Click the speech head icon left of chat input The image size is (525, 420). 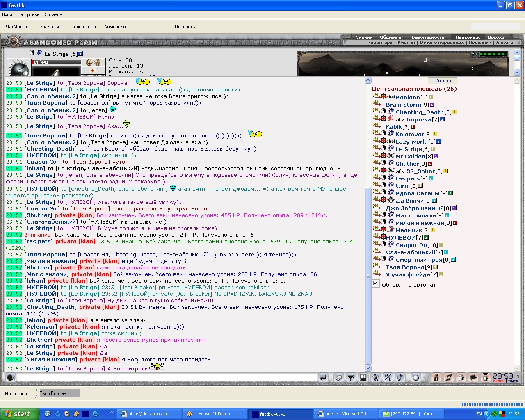[10, 378]
